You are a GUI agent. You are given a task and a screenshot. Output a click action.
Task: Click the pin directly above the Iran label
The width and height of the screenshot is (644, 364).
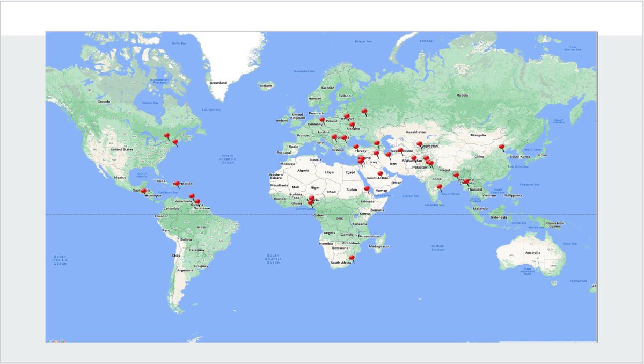(388, 156)
